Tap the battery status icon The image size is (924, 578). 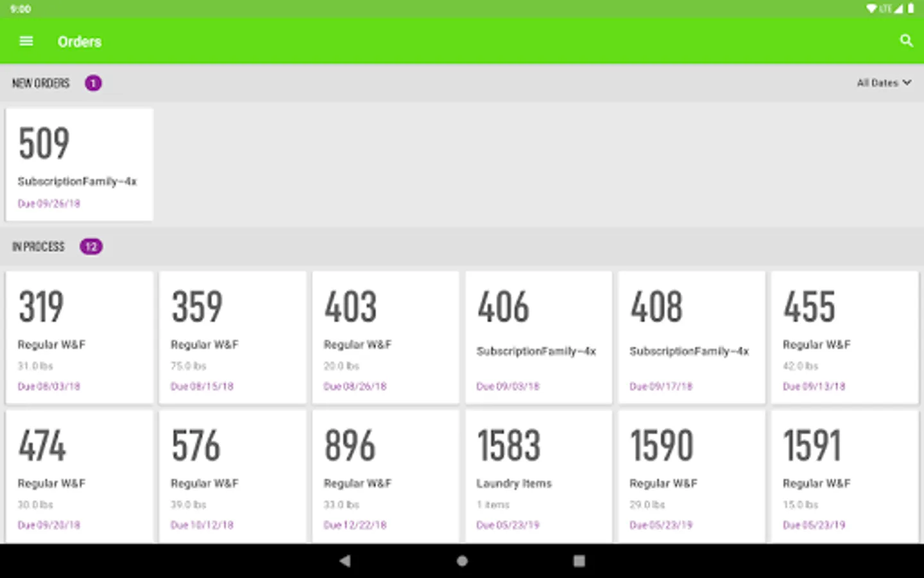[x=911, y=9]
